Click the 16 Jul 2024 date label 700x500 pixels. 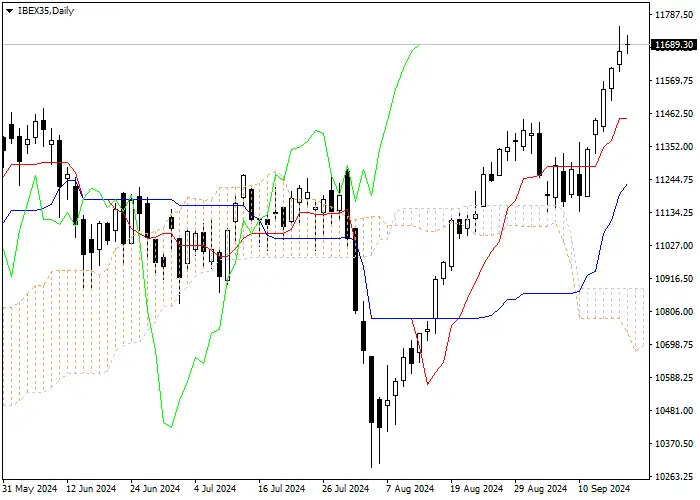(x=282, y=489)
